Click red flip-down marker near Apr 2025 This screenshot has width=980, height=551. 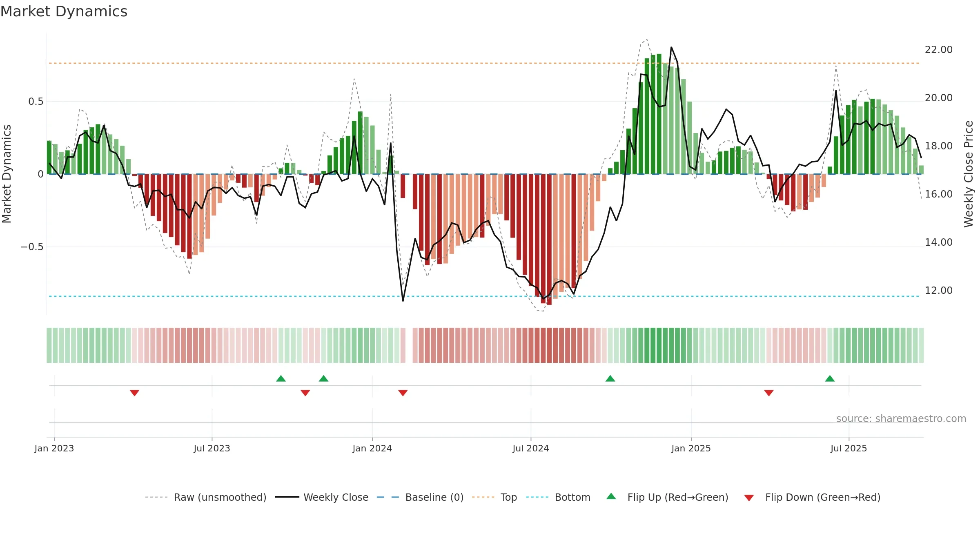[769, 393]
